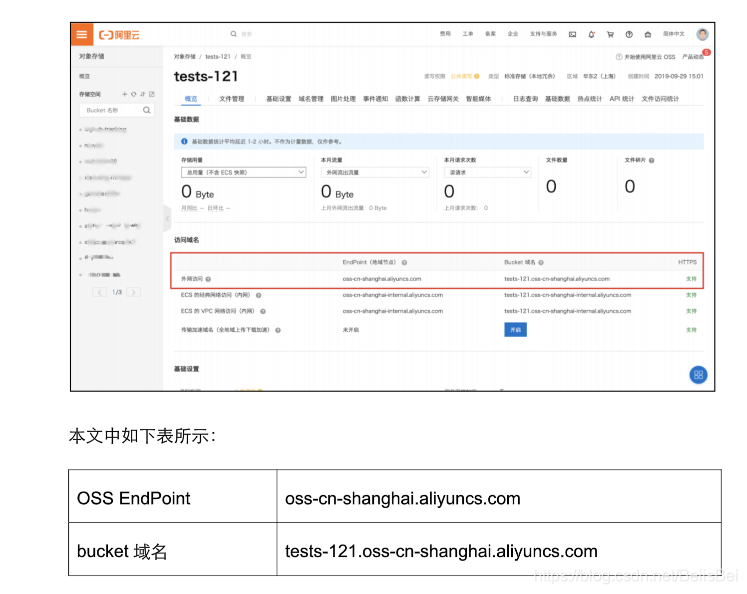
Task: Switch to the 基础设置 tab
Action: click(278, 99)
